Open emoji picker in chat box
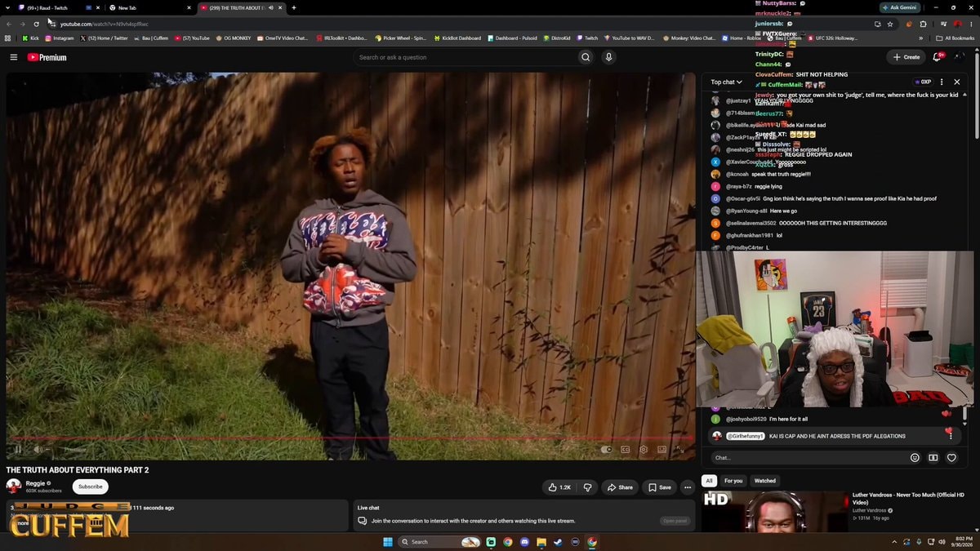The image size is (980, 551). point(915,458)
